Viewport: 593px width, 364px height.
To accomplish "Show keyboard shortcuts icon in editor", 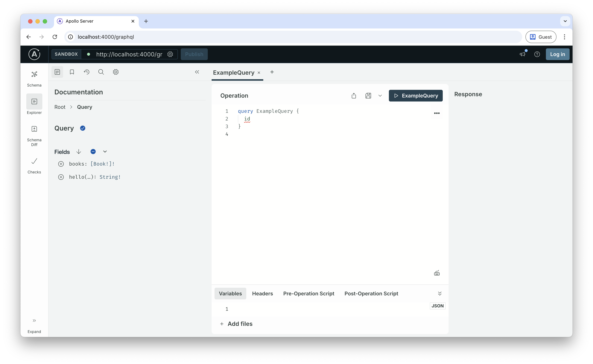I will [437, 273].
